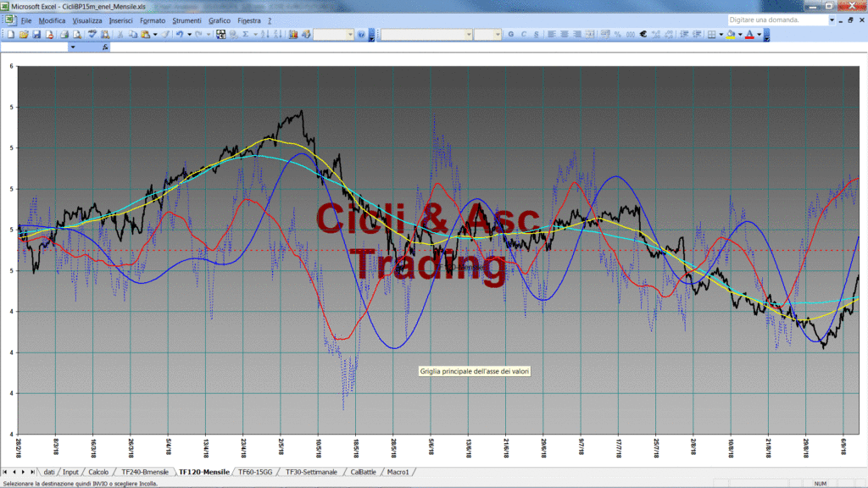868x488 pixels.
Task: Click the Decrease Indent icon
Action: tap(684, 34)
